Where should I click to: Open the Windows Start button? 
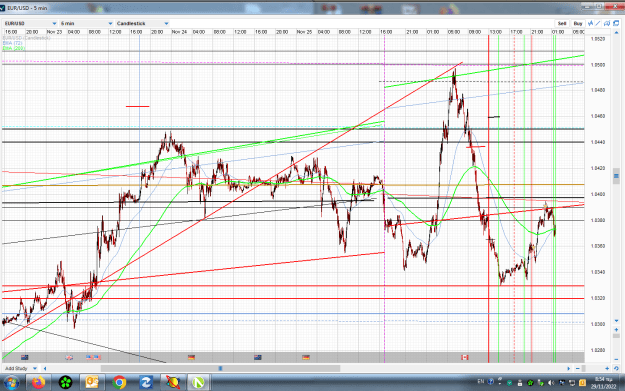pos(11,383)
